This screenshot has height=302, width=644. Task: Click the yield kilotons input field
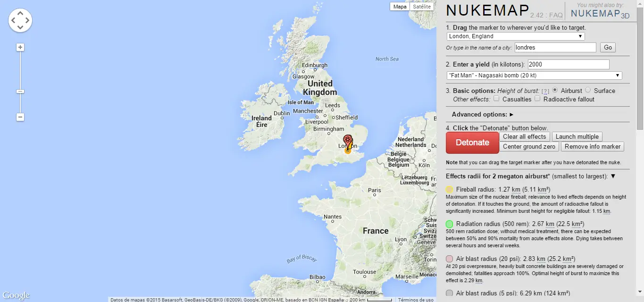569,65
